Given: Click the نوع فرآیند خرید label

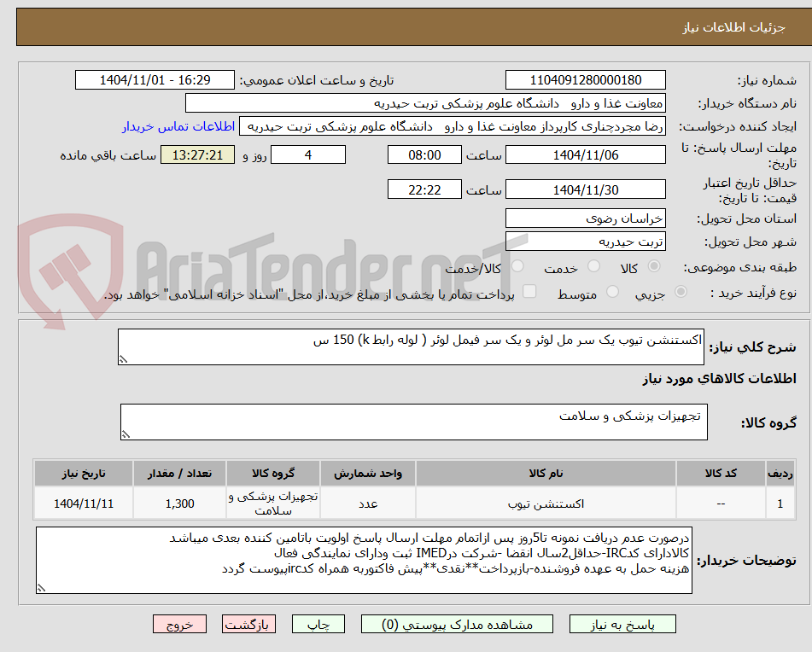Looking at the screenshot, I should pos(753,293).
